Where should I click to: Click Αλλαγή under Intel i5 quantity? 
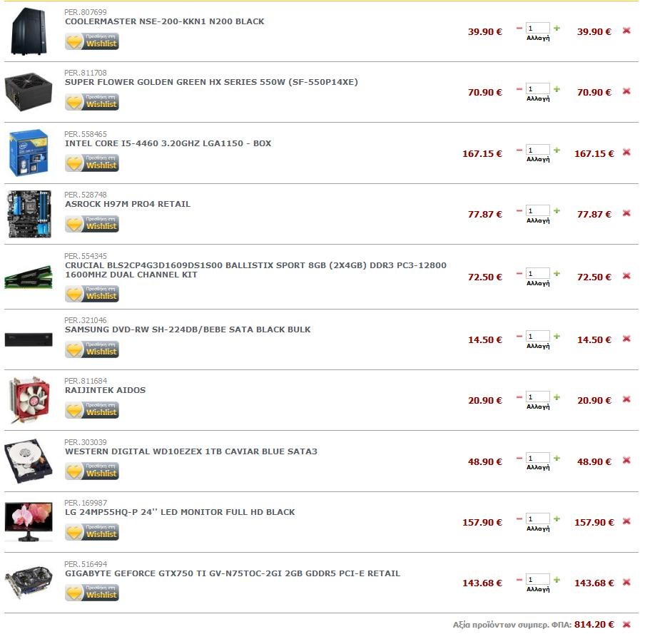(x=538, y=160)
